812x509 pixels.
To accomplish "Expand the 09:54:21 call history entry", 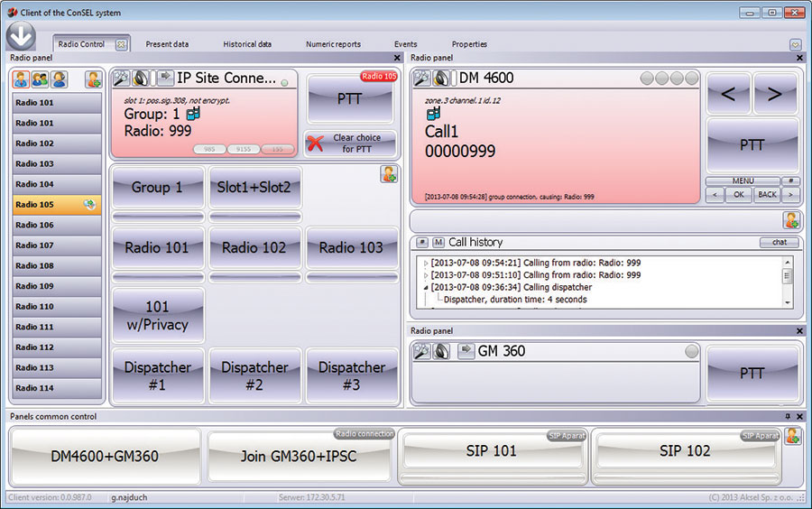I will coord(427,263).
